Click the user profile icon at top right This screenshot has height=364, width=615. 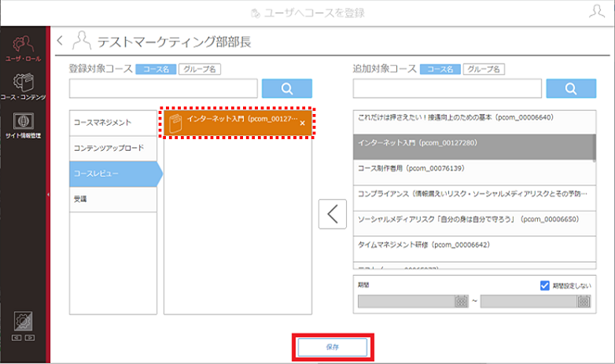(597, 11)
